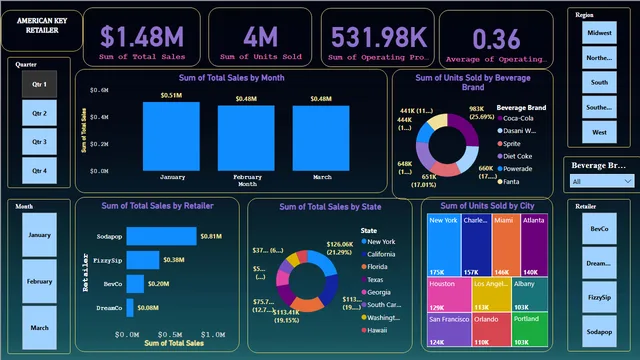Viewport: 640px width, 360px height.
Task: Choose Southeast in the Region slicer
Action: tap(599, 107)
